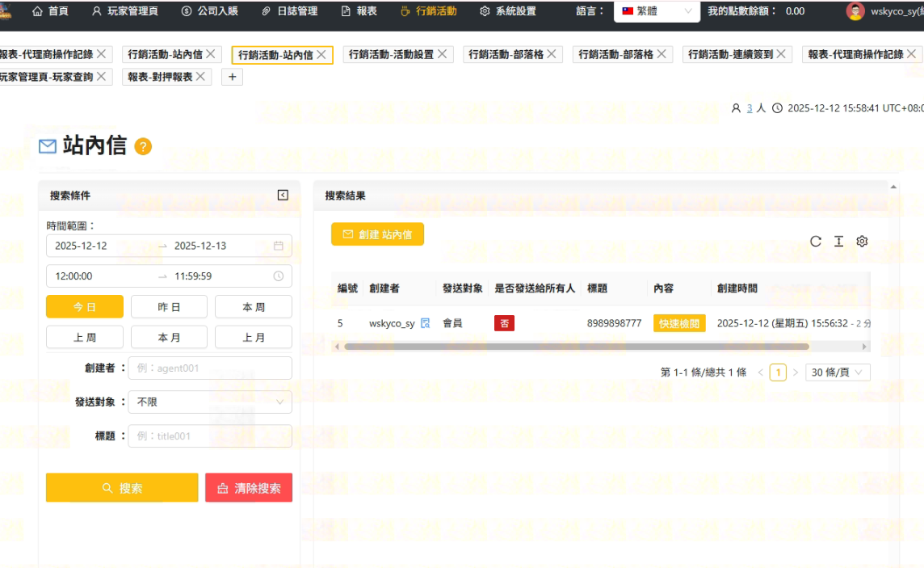Click the 創建 站內信 button
Image resolution: width=924 pixels, height=568 pixels.
coord(377,234)
